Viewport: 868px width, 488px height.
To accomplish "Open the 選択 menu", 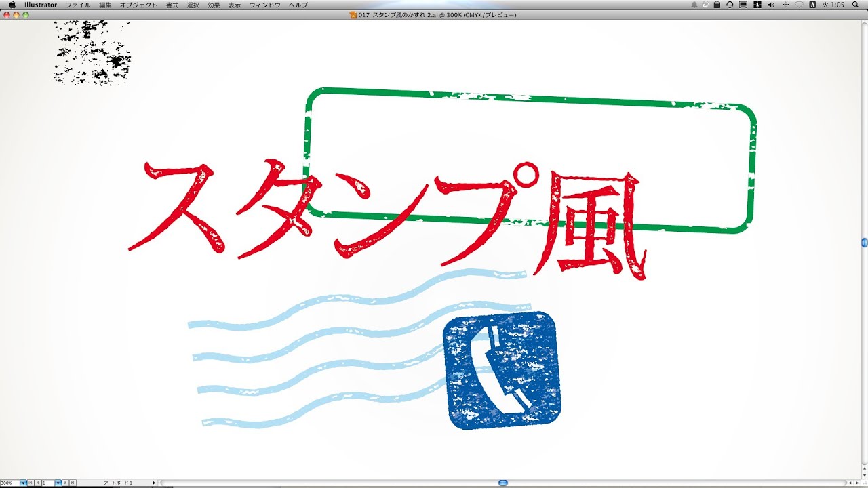I will click(x=193, y=5).
